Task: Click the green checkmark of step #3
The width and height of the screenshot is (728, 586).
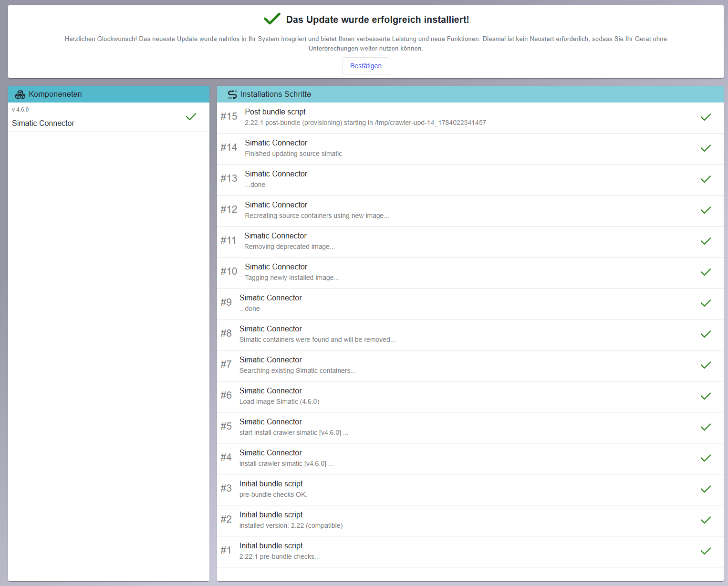Action: point(706,489)
